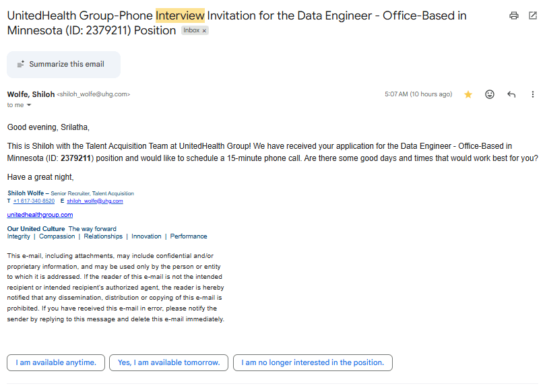Choose reply 'I am available anytime.'
This screenshot has width=545, height=392.
56,362
